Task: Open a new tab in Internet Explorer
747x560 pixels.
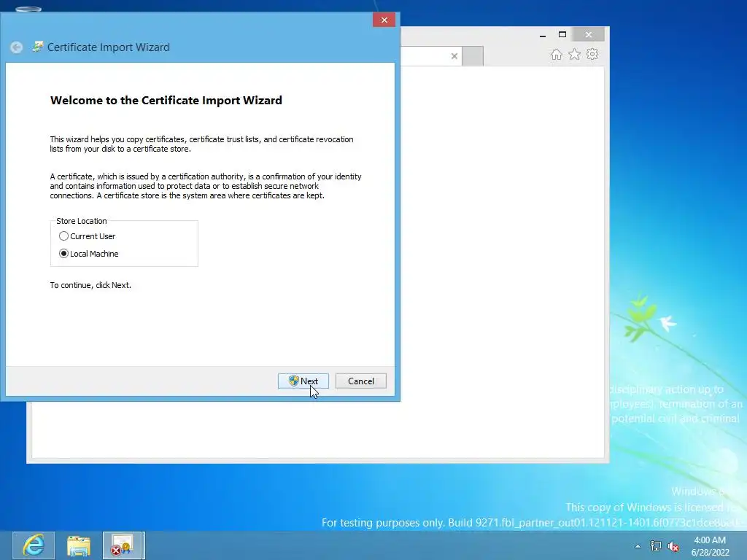Action: [473, 56]
